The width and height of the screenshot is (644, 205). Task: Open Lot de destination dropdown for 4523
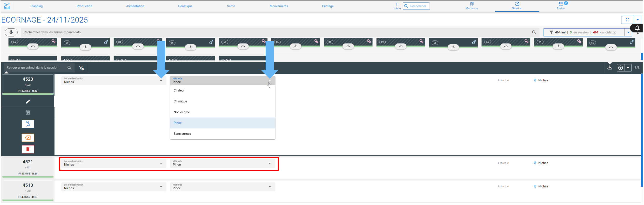click(114, 80)
